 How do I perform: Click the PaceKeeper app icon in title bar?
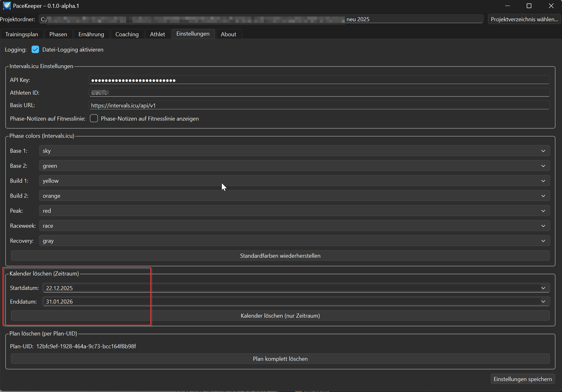(x=7, y=6)
